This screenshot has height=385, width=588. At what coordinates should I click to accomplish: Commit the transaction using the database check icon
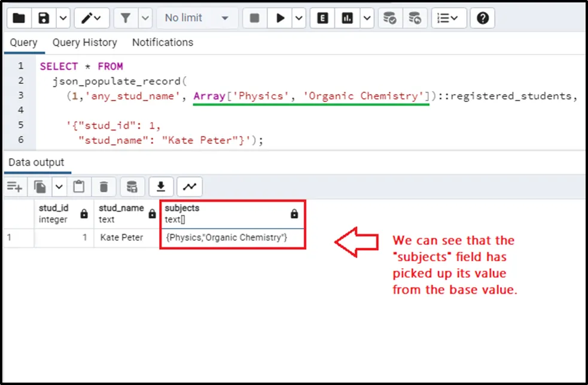[x=389, y=18]
